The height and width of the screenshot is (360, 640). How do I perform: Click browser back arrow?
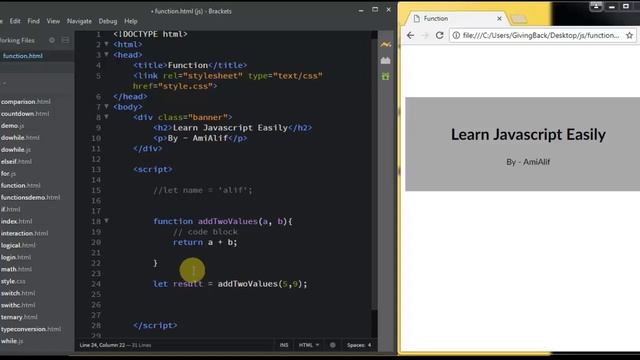pyautogui.click(x=410, y=36)
